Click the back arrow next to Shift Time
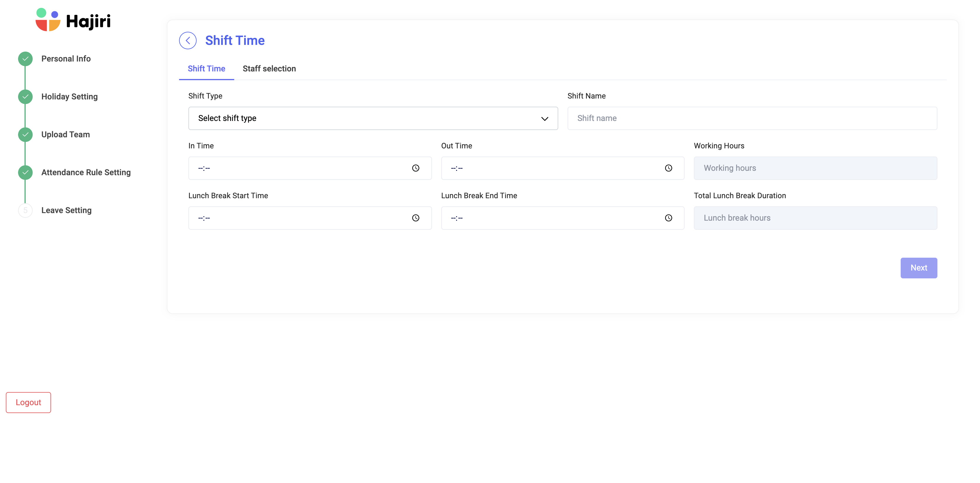The height and width of the screenshot is (483, 980). click(188, 40)
